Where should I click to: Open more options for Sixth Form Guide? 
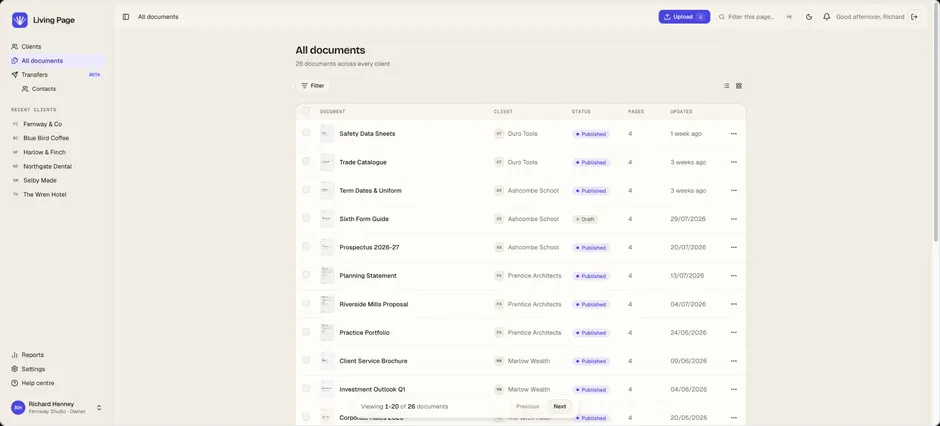click(x=734, y=219)
